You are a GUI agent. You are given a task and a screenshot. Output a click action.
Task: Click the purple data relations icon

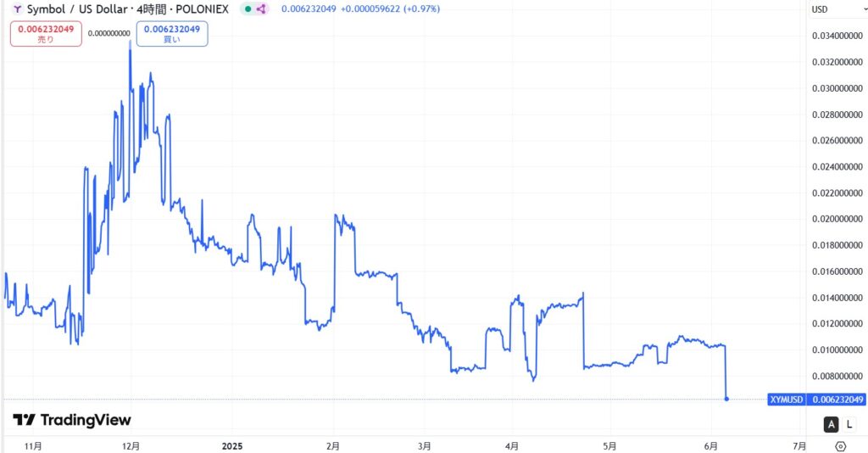[261, 8]
